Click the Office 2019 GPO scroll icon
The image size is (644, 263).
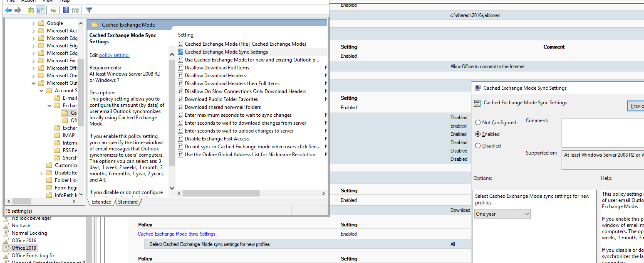tap(6, 248)
